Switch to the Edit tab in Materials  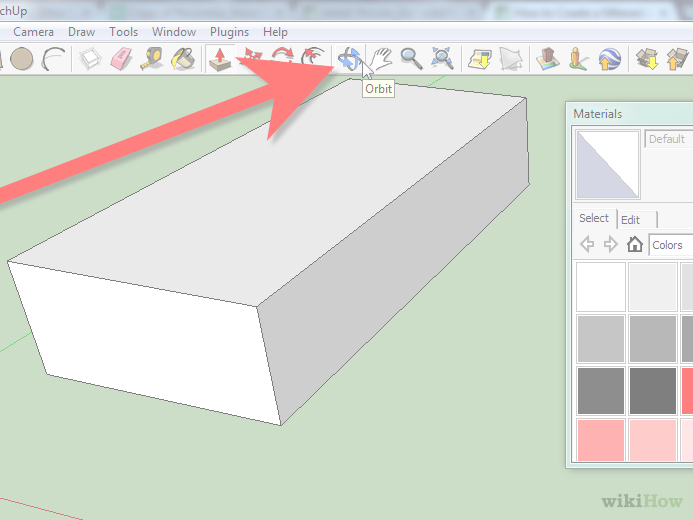pos(635,220)
